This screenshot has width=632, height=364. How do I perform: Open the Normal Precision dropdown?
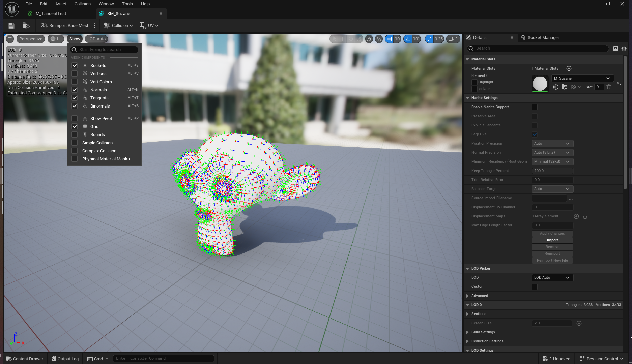pyautogui.click(x=552, y=153)
